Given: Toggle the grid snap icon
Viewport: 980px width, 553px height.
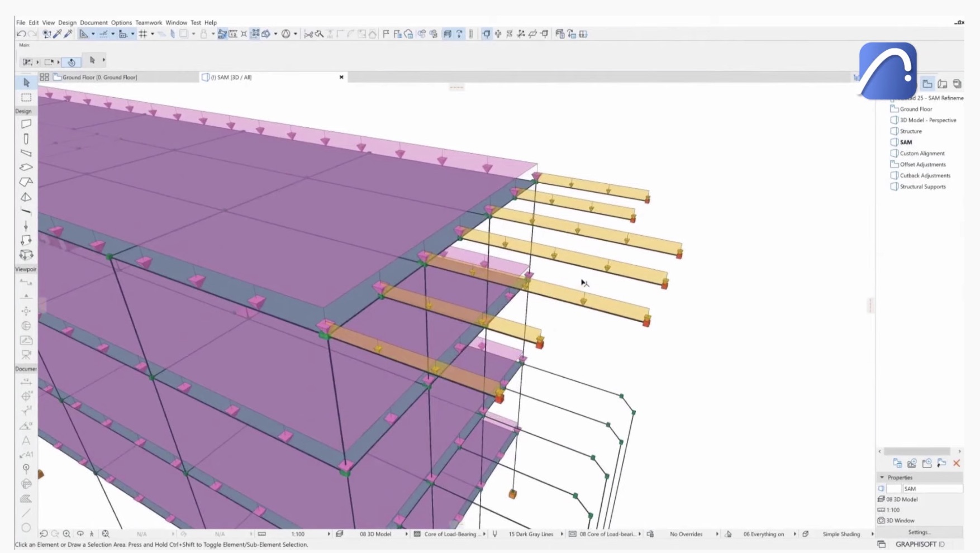Looking at the screenshot, I should click(x=143, y=34).
